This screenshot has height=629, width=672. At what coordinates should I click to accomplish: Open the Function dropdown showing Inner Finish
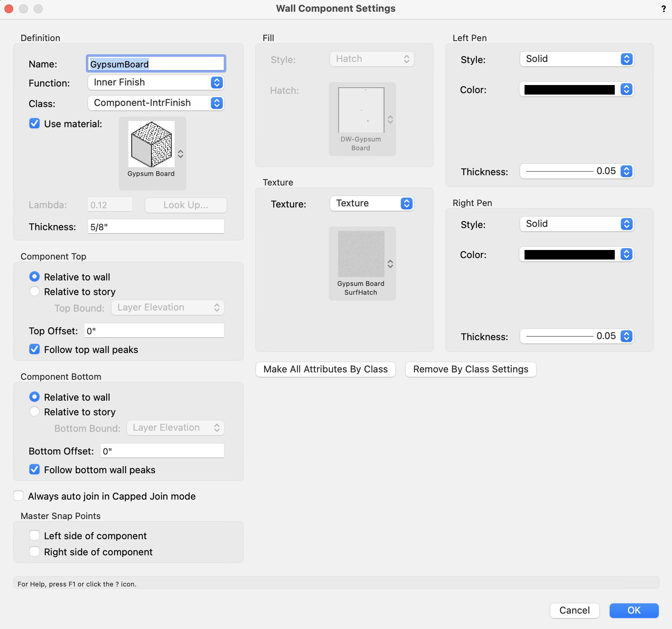[156, 82]
